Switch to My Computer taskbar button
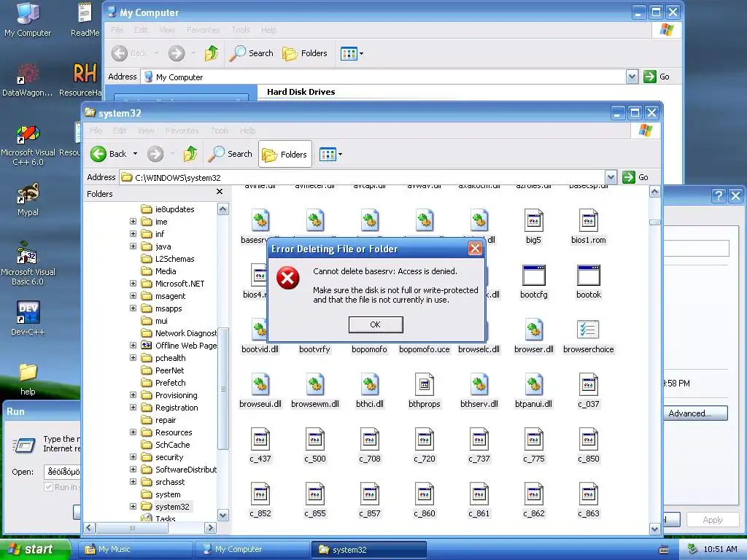 coord(252,550)
